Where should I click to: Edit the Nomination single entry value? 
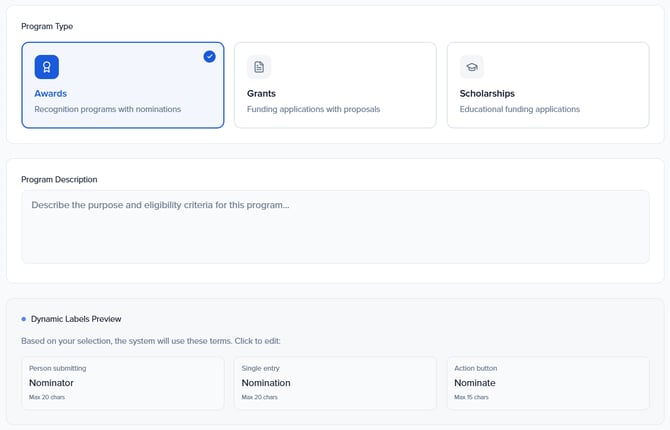[266, 383]
